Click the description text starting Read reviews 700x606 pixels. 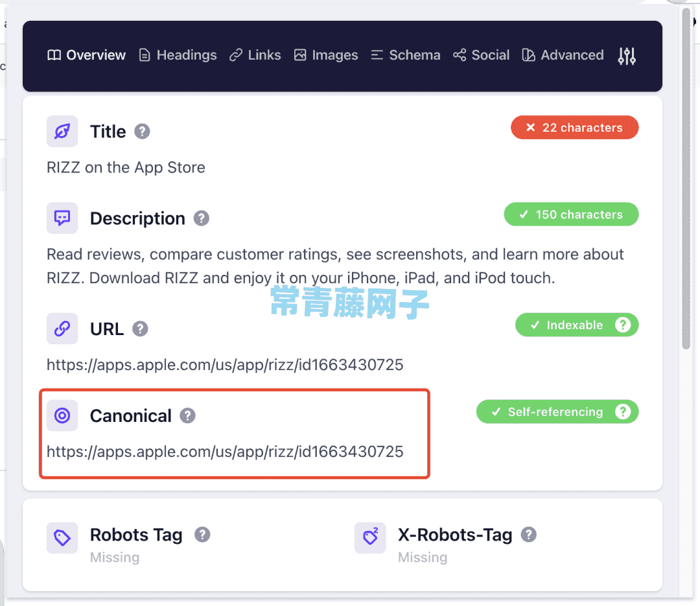click(335, 266)
